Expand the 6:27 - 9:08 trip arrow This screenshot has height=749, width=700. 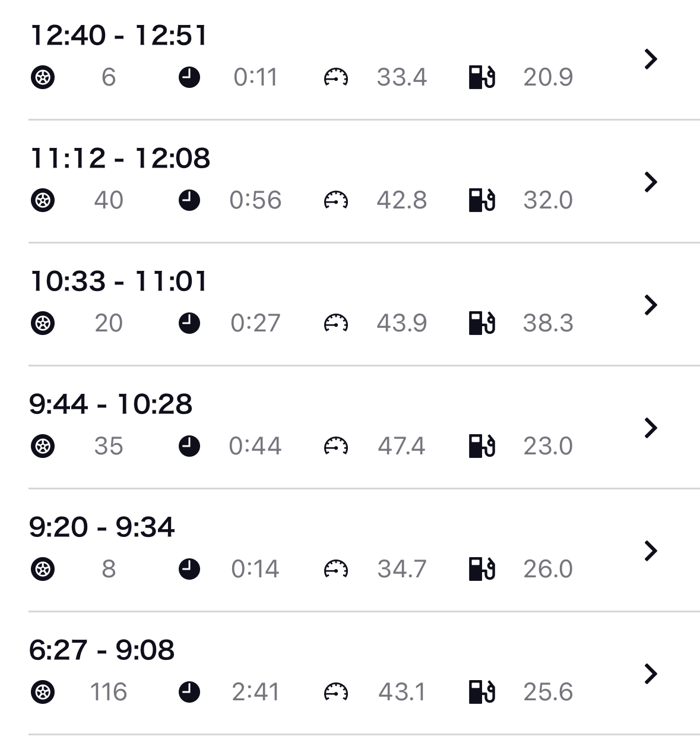point(651,674)
